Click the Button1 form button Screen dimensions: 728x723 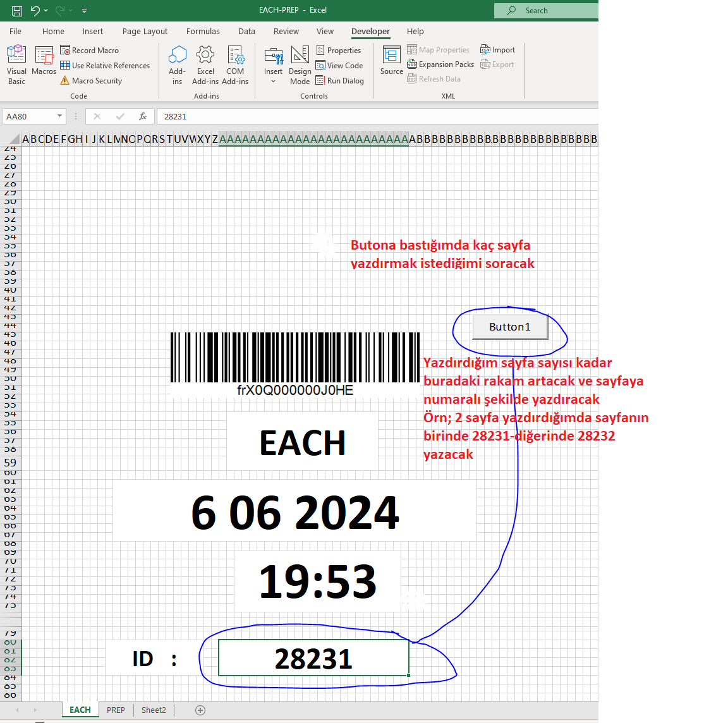click(510, 327)
